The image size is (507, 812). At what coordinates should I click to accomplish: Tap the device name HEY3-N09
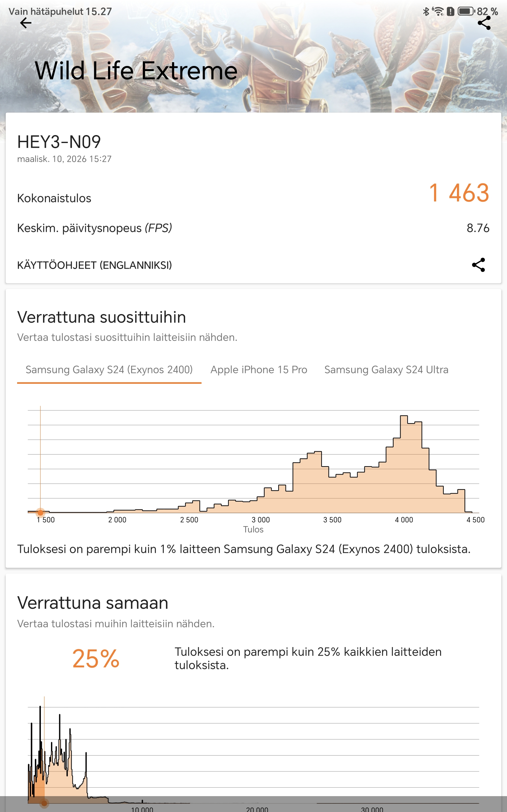(x=59, y=142)
